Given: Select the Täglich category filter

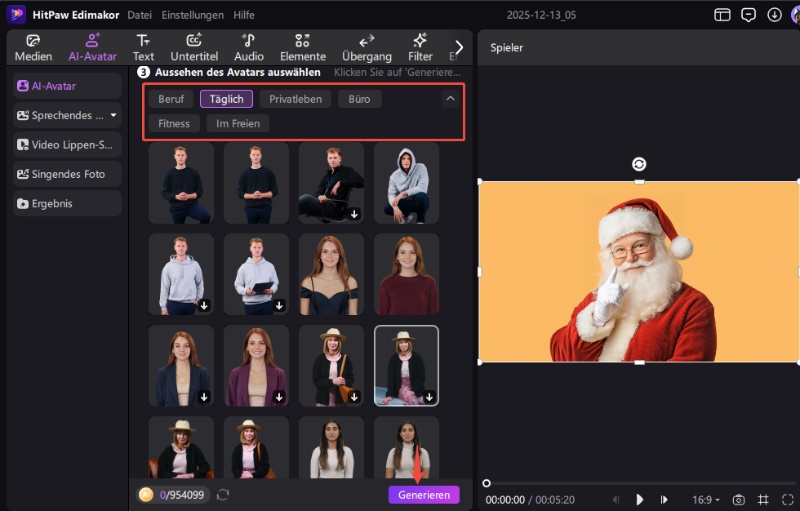Looking at the screenshot, I should pos(226,99).
